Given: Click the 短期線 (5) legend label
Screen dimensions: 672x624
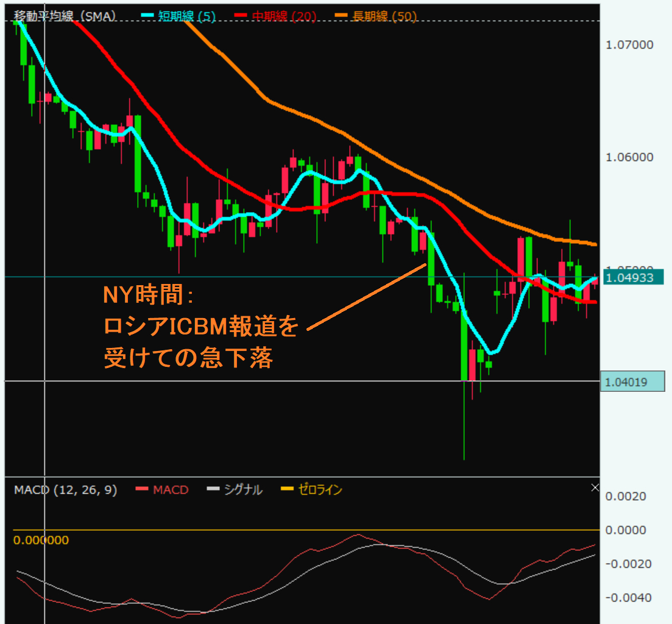Looking at the screenshot, I should click(187, 16).
